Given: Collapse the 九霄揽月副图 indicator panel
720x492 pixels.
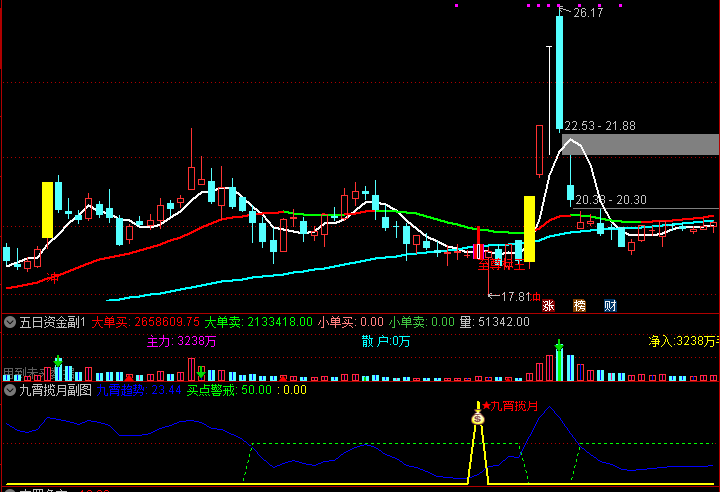Looking at the screenshot, I should pyautogui.click(x=9, y=390).
